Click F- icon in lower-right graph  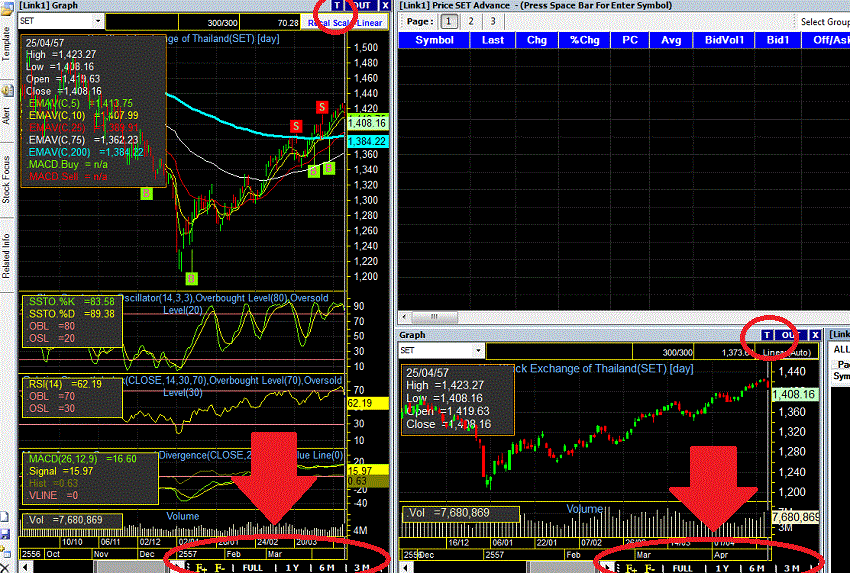pos(649,568)
